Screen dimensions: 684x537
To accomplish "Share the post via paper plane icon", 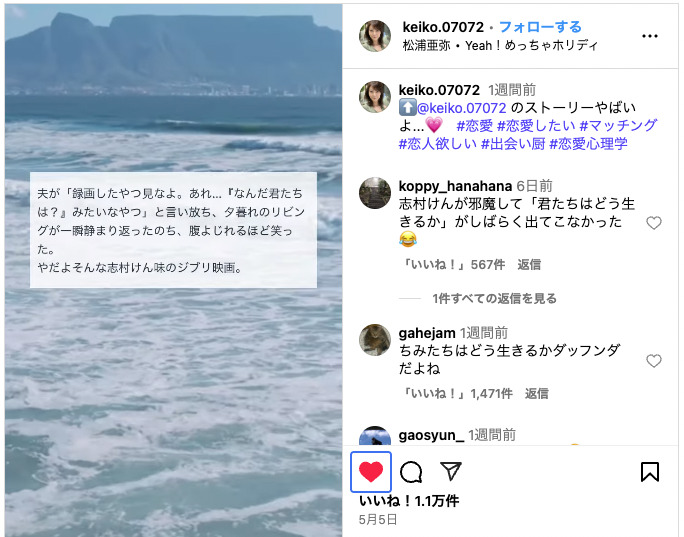I will [x=451, y=471].
